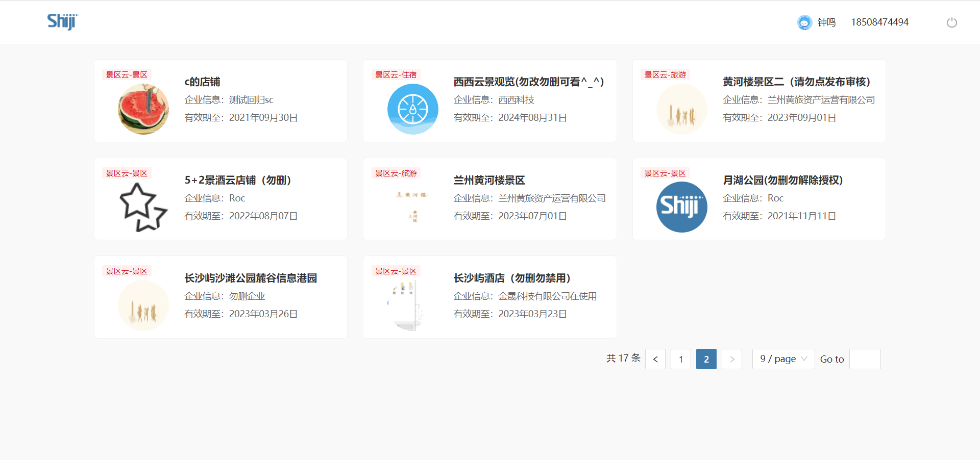The image size is (980, 460).
Task: Open the watermelon thumbnail of c的店铺
Action: coord(143,109)
